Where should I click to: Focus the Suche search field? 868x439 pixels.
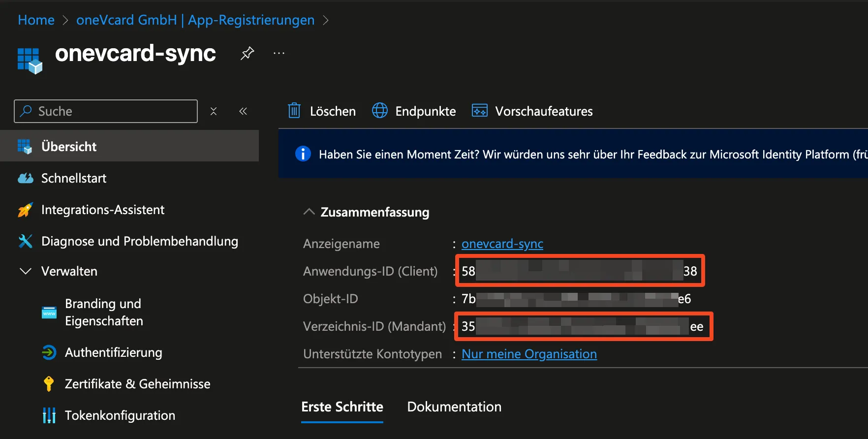(106, 111)
